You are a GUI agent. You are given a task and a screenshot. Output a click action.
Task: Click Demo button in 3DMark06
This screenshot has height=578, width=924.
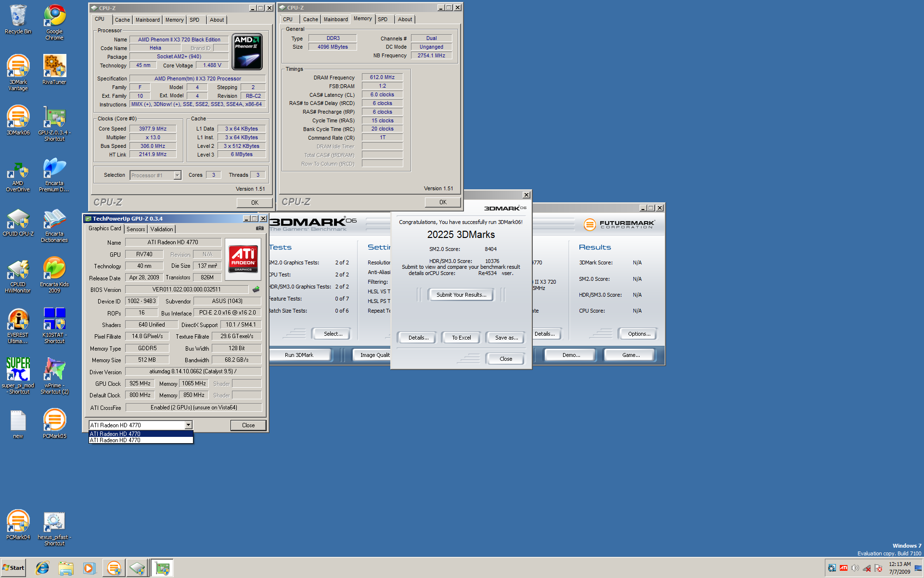[571, 355]
